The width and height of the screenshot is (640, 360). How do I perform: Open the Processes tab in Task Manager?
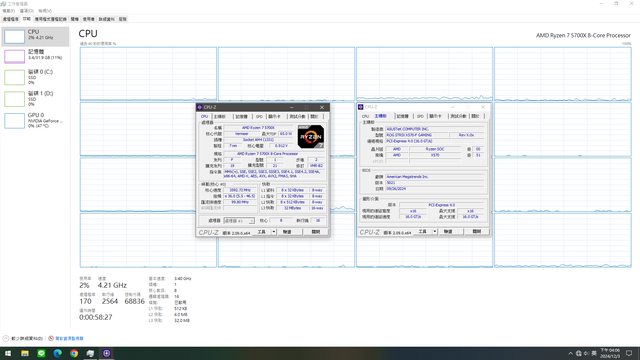click(10, 19)
